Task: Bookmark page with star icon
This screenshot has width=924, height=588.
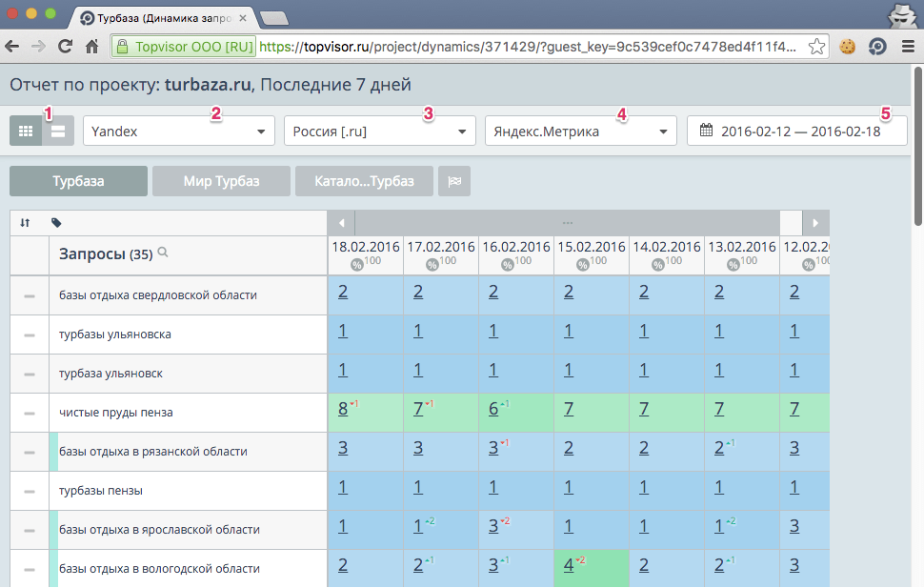Action: coord(816,47)
